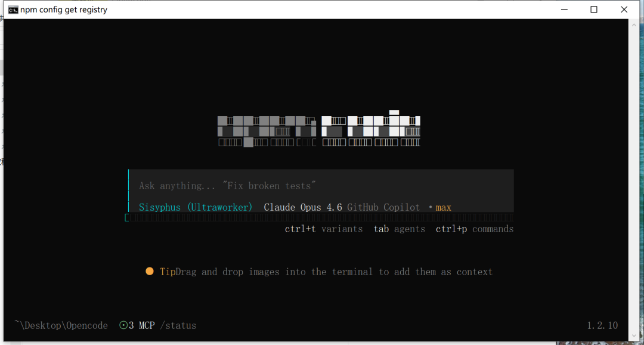Screen dimensions: 644x345
Task: Close the npm config get registry window
Action: point(624,10)
